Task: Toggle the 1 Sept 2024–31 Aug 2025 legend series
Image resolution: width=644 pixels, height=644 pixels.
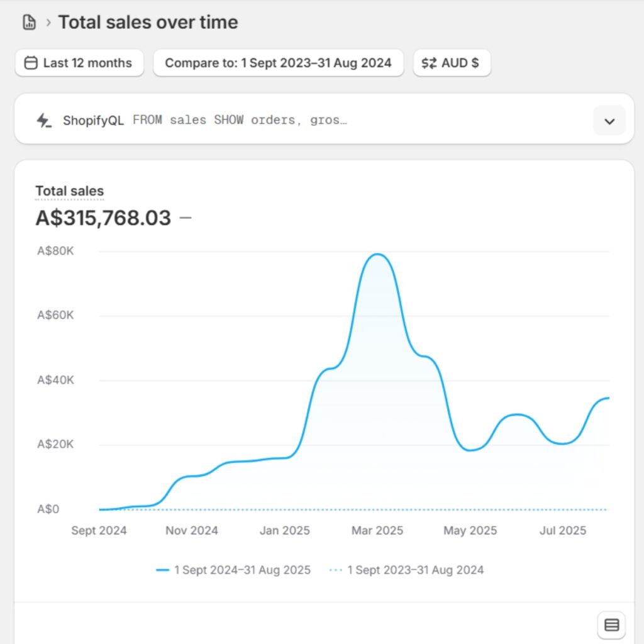Action: 242,570
